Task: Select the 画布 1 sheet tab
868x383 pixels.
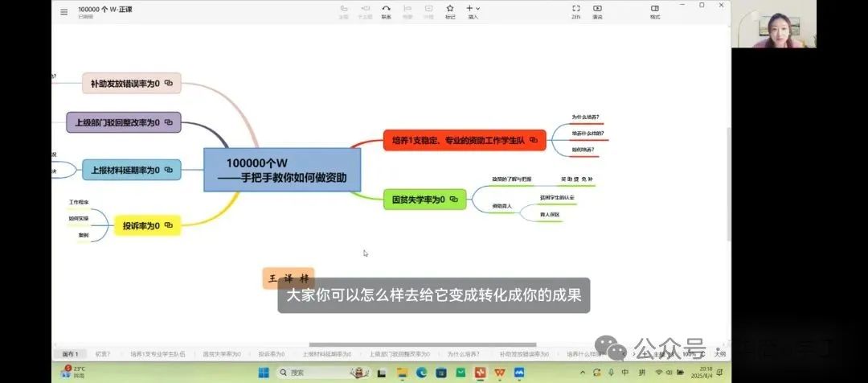Action: coord(70,354)
